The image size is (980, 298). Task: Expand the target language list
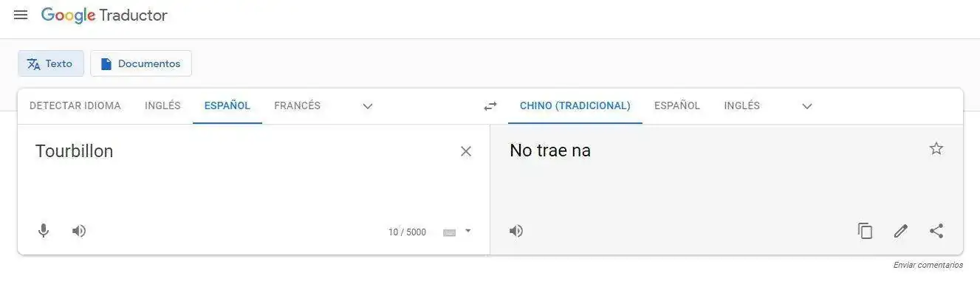click(x=807, y=106)
